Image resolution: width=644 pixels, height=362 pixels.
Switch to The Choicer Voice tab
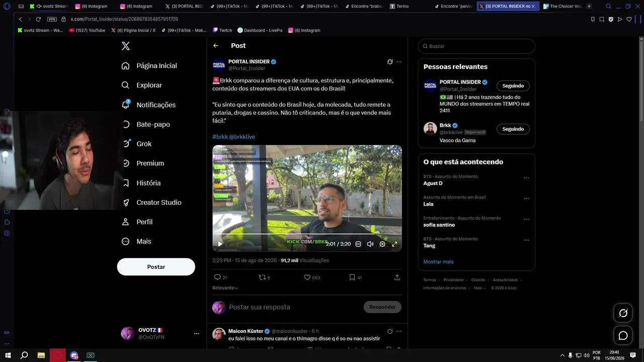(563, 7)
